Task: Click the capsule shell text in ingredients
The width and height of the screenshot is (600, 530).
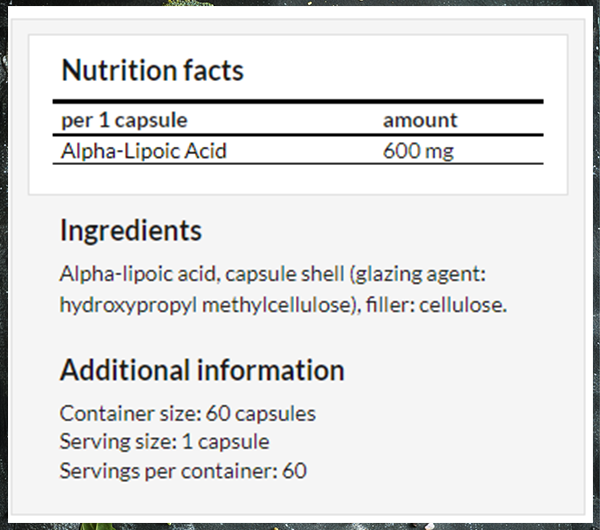Action: pos(285,274)
